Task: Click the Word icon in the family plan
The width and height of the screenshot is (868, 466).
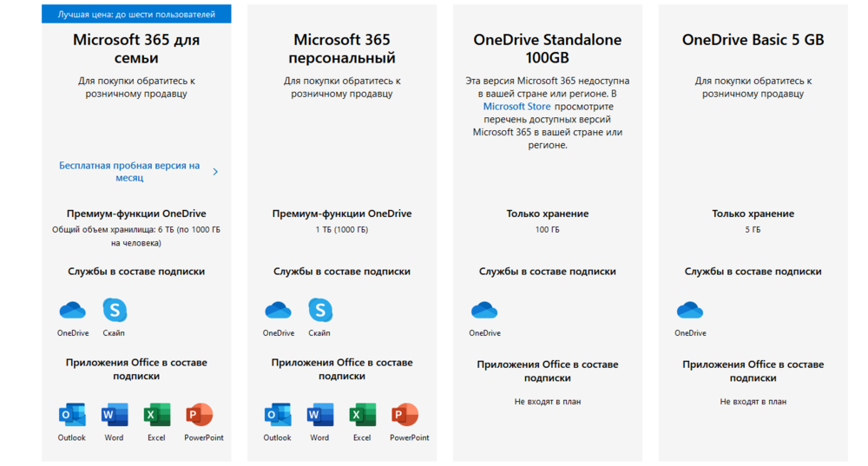Action: (x=115, y=415)
